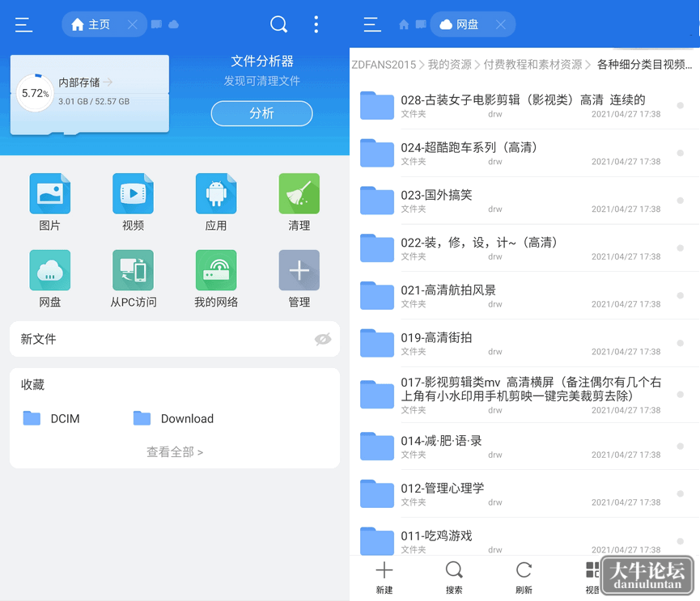Tap the current breadcrumb 各种细分类目视频
Image resolution: width=700 pixels, height=601 pixels.
645,65
